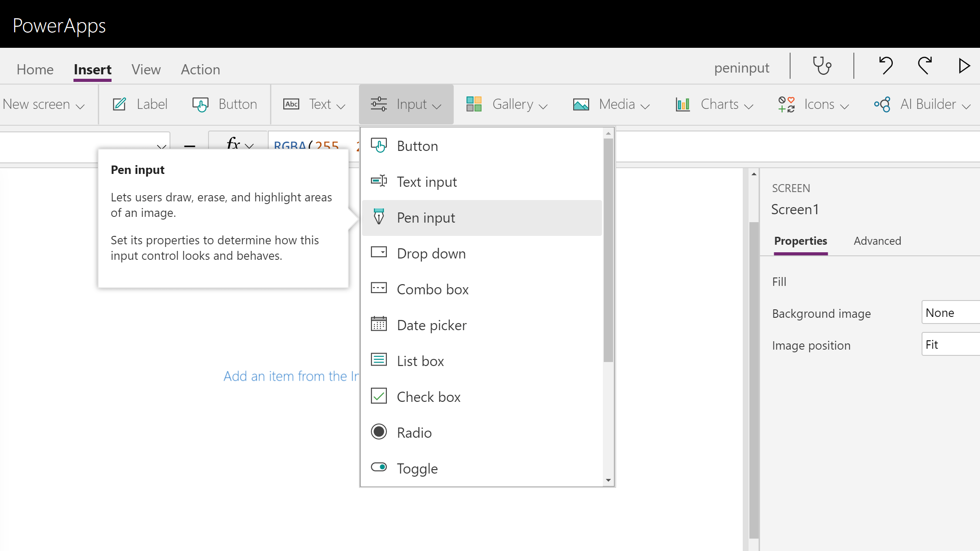This screenshot has width=980, height=551.
Task: Click the PowerApps title
Action: pyautogui.click(x=59, y=26)
